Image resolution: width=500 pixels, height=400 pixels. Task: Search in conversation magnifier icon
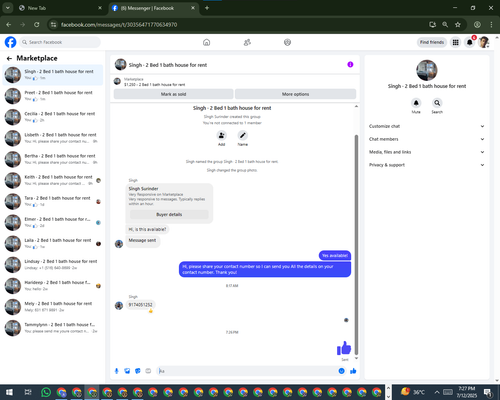437,103
